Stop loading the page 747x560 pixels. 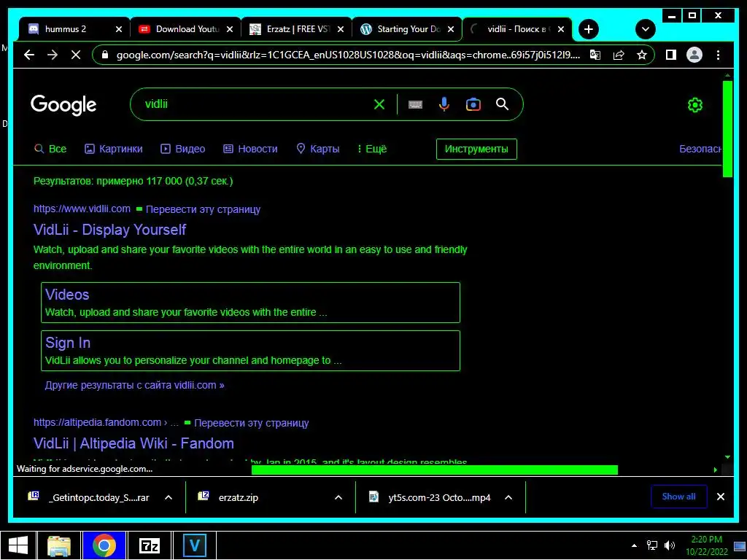pyautogui.click(x=76, y=55)
